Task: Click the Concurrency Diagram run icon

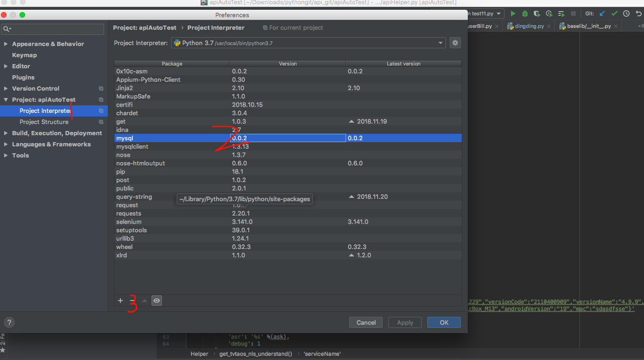Action: pos(561,13)
